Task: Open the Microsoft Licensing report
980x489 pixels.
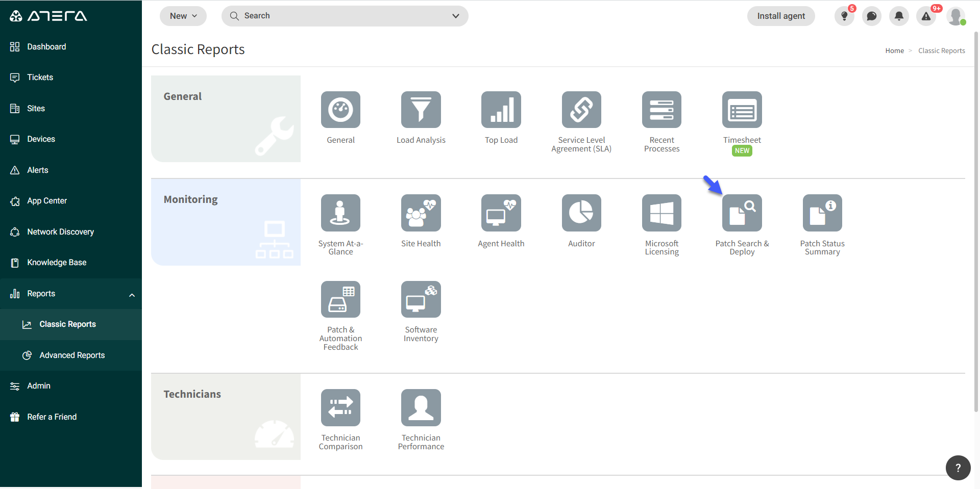Action: pos(661,213)
